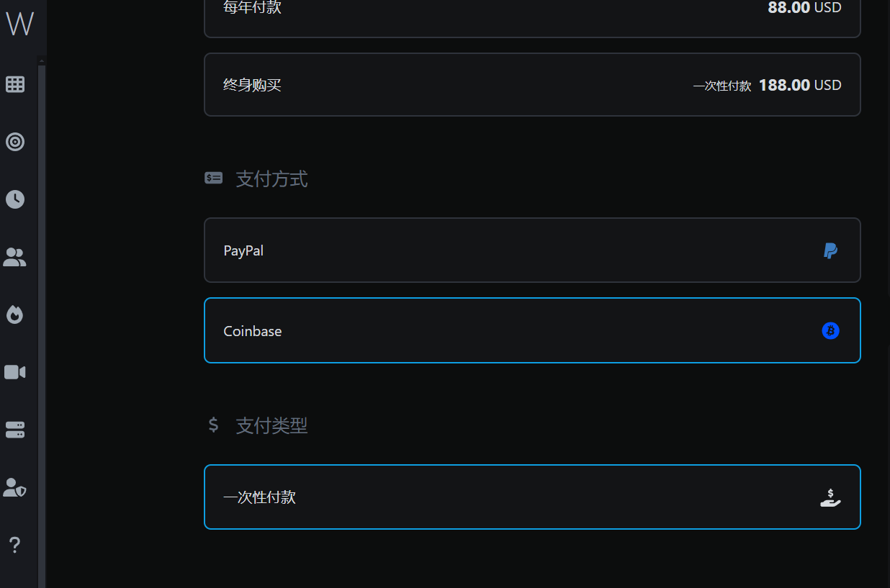Select the Coinbase payment option
This screenshot has height=588, width=890.
(532, 330)
